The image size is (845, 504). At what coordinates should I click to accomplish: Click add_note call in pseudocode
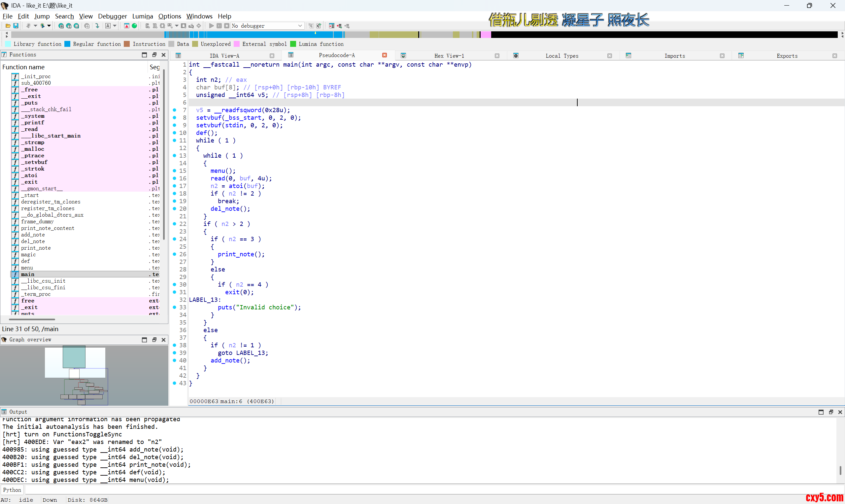coord(224,360)
